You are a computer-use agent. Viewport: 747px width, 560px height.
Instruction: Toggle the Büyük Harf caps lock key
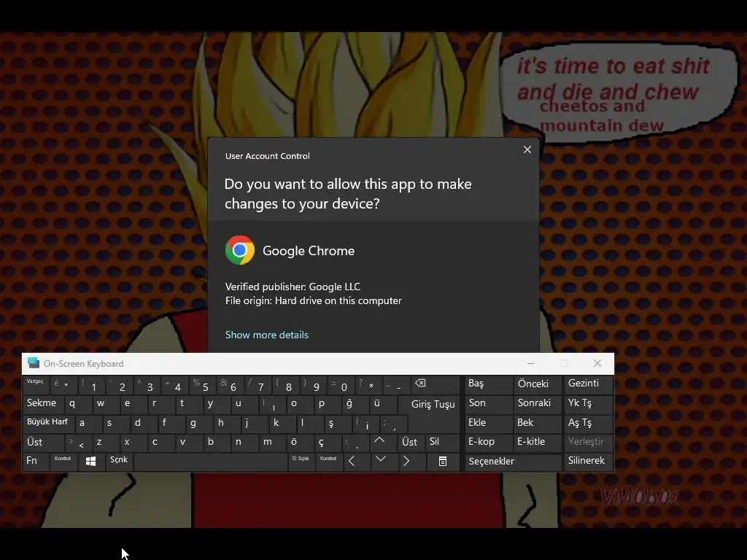pos(47,422)
